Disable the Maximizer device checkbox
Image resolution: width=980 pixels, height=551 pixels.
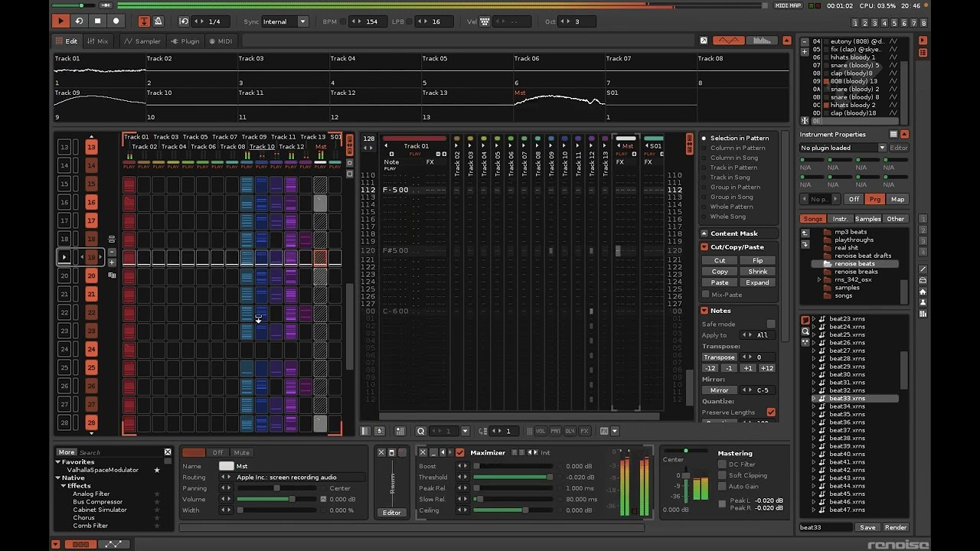pyautogui.click(x=459, y=452)
